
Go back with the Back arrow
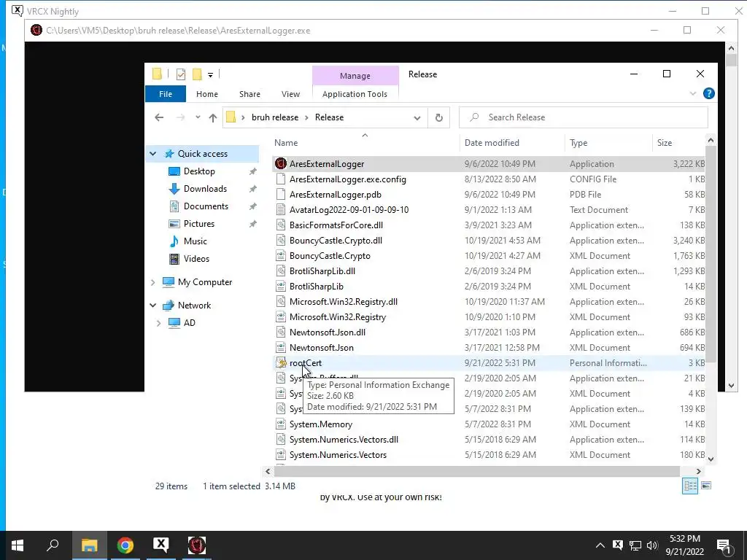click(x=159, y=117)
